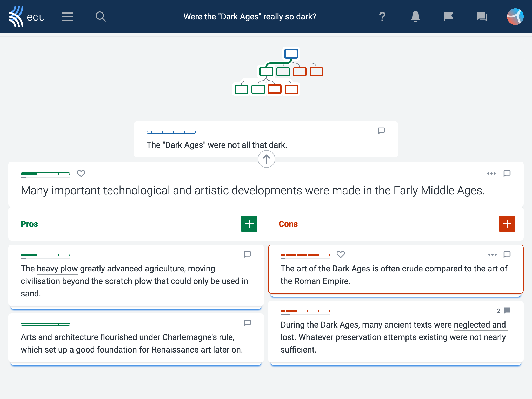The image size is (532, 399).
Task: Toggle the hamburger menu icon
Action: pos(66,17)
